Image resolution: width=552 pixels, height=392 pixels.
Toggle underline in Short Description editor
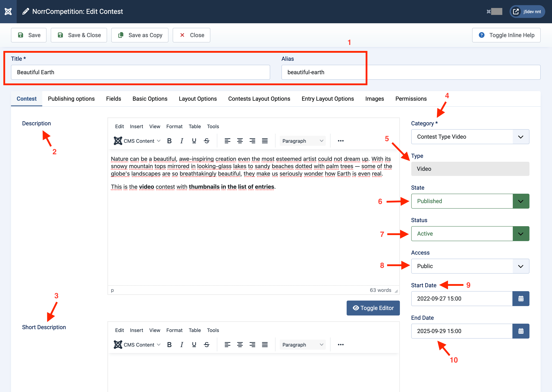tap(194, 345)
